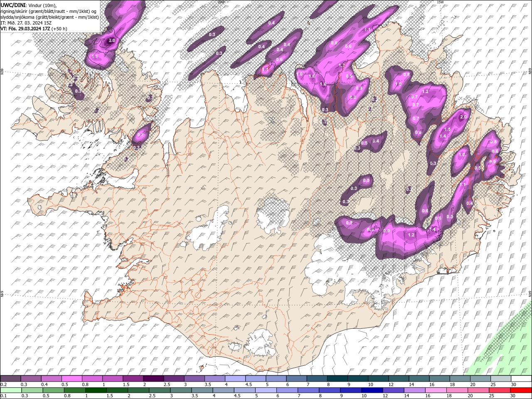532x399 pixels.
Task: Click the '0.1' label in the rain legend
Action: tap(4, 396)
